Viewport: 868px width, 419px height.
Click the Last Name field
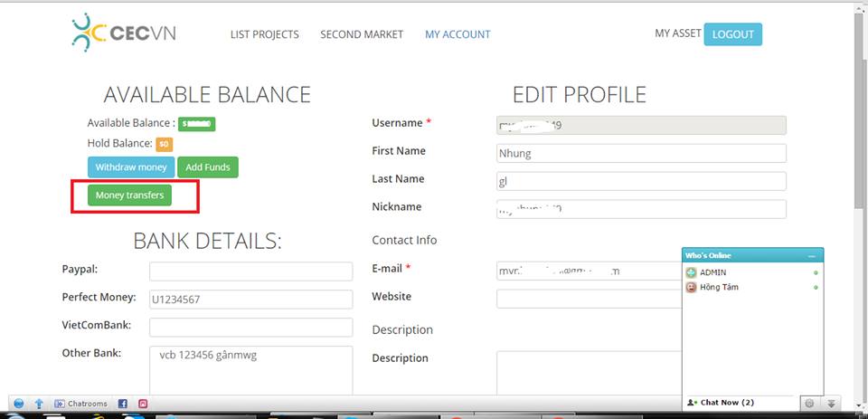pyautogui.click(x=641, y=181)
